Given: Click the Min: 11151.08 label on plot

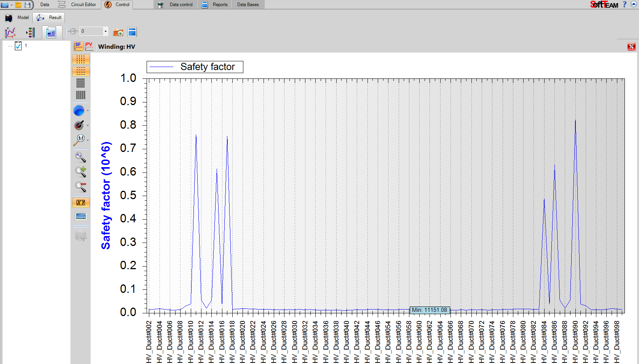Looking at the screenshot, I should pyautogui.click(x=430, y=310).
